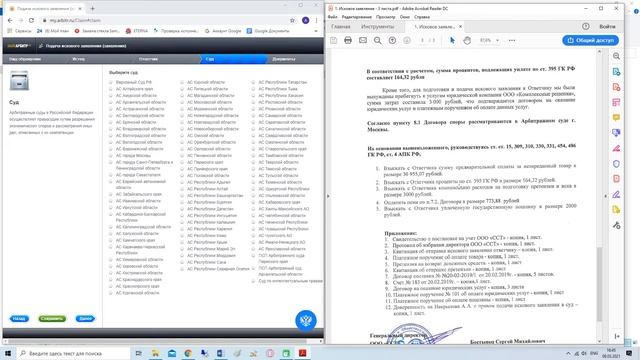Open the Редактирование menu in Acrobat
Image resolution: width=640 pixels, height=360 pixels.
click(x=357, y=17)
